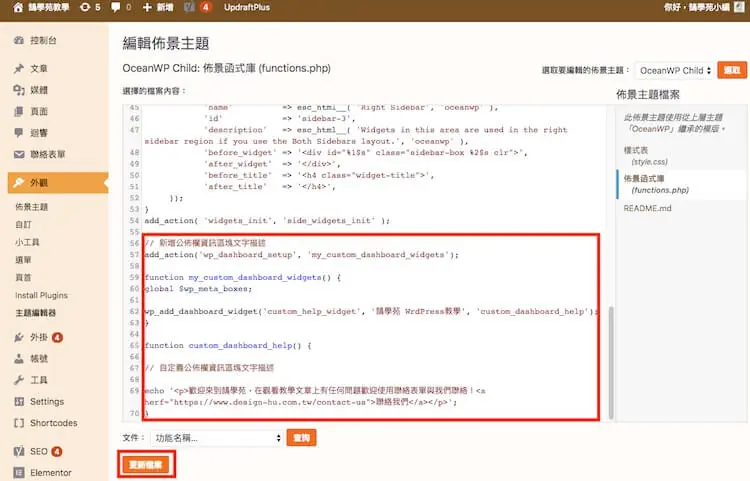Click line 54 add_action widgets_init

(267, 220)
